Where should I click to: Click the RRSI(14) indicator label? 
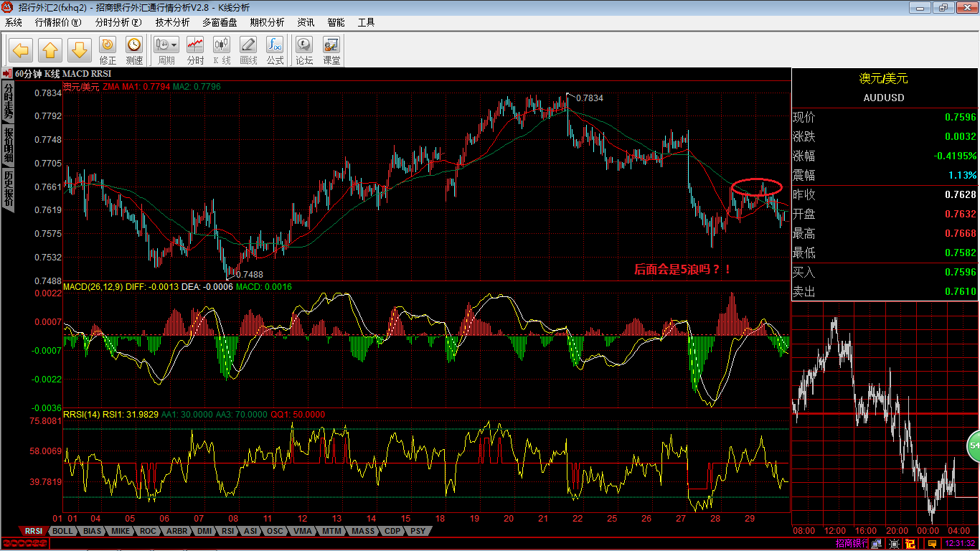point(82,415)
